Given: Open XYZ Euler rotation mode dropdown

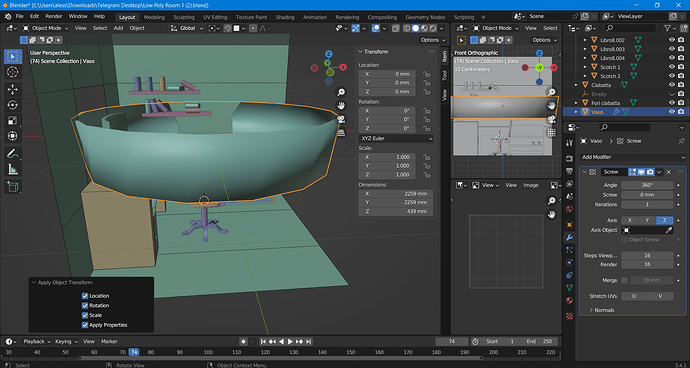Looking at the screenshot, I should pyautogui.click(x=396, y=138).
